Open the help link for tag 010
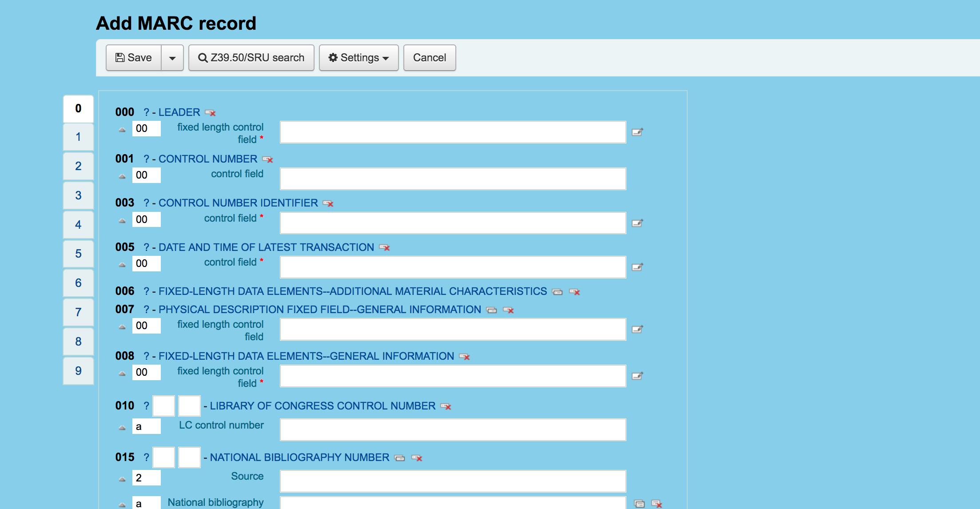The width and height of the screenshot is (980, 509). (146, 406)
